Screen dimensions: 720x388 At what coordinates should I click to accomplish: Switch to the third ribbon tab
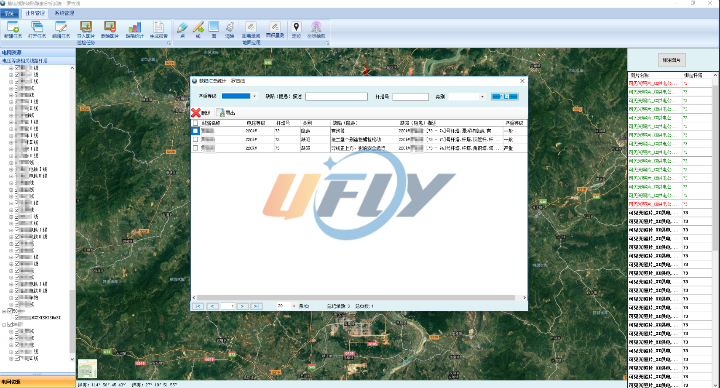(x=64, y=13)
